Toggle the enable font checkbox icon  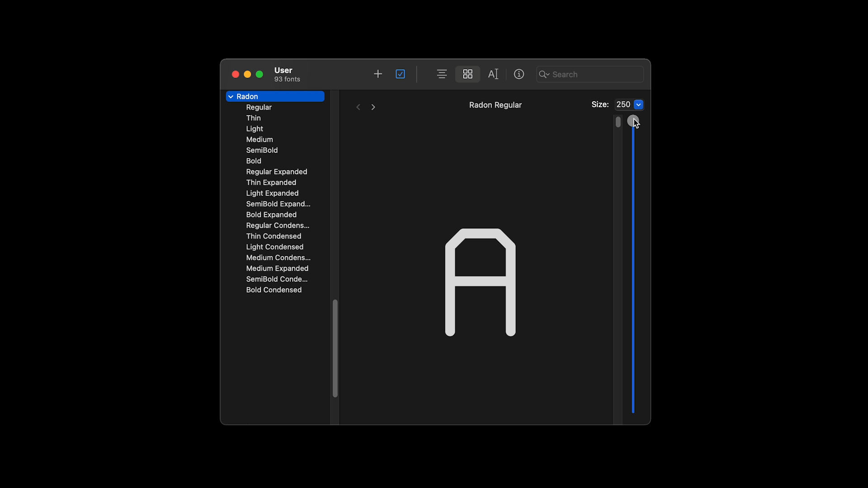point(400,74)
